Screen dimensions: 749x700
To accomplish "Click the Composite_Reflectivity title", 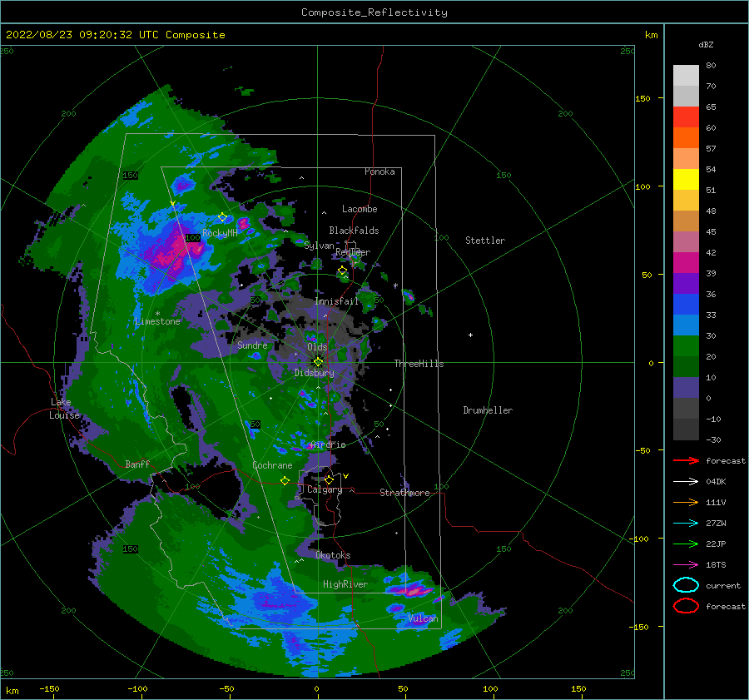I will click(x=374, y=12).
